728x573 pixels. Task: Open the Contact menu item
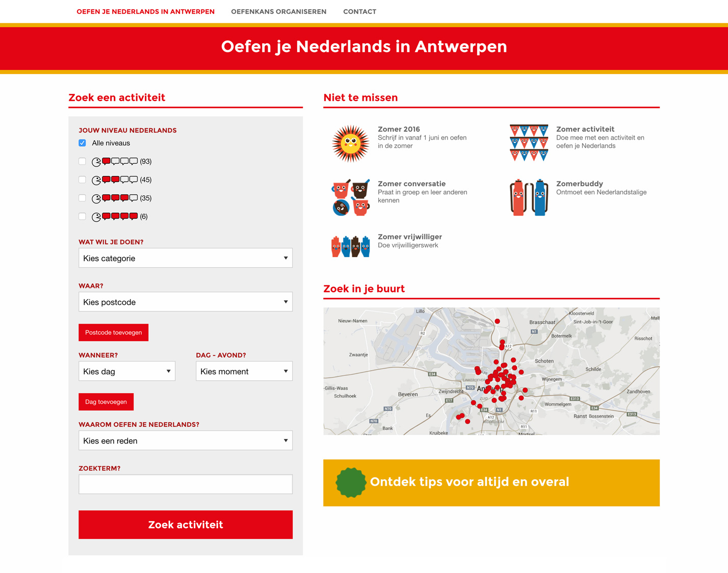click(360, 12)
